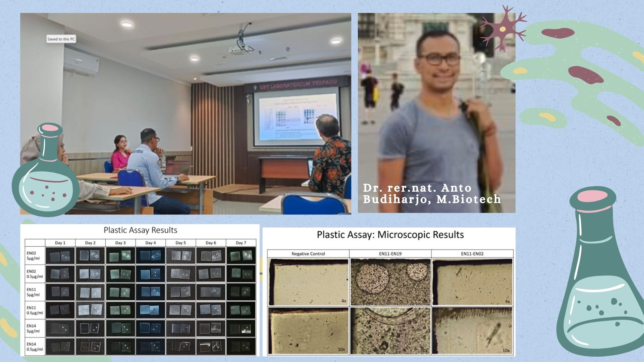Click the Negative Control column header
The width and height of the screenshot is (644, 362).
pos(308,254)
